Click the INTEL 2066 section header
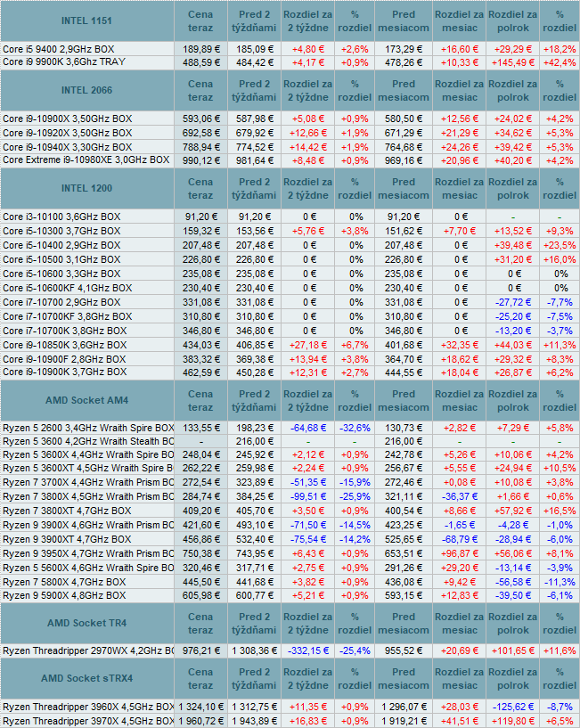580x728 pixels. [86, 91]
